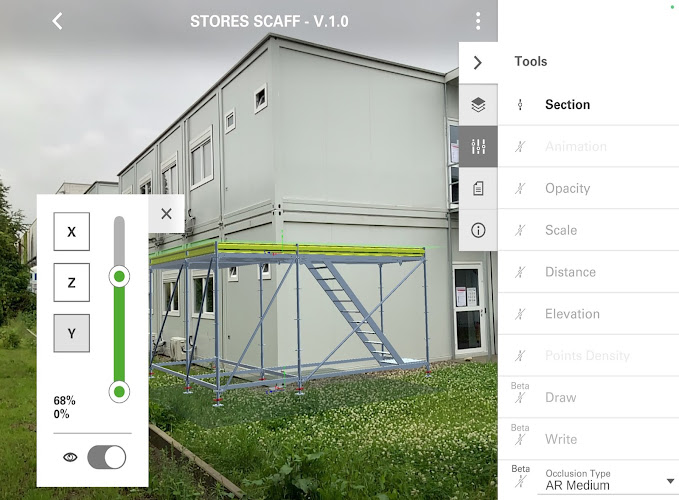This screenshot has height=500, width=679.
Task: Go back using the top-left arrow
Action: (x=57, y=21)
